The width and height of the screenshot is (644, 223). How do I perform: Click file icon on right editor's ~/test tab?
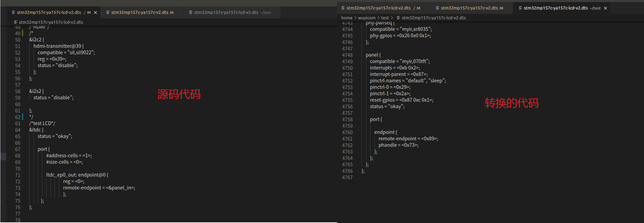520,8
